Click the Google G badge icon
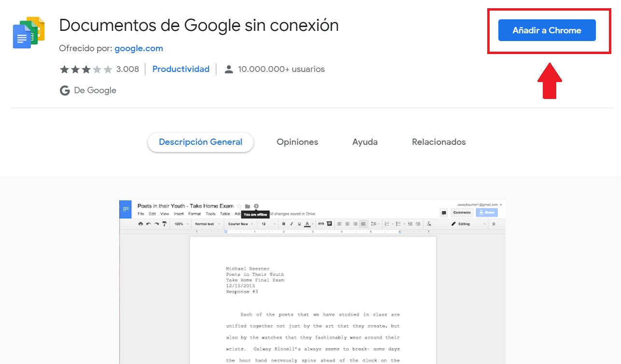The width and height of the screenshot is (621, 364). [65, 90]
